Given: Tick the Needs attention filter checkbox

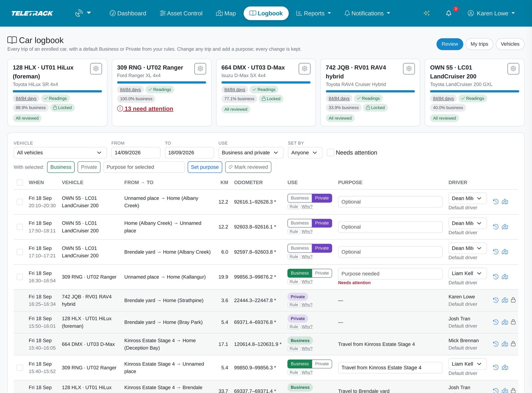Looking at the screenshot, I should coord(331,152).
